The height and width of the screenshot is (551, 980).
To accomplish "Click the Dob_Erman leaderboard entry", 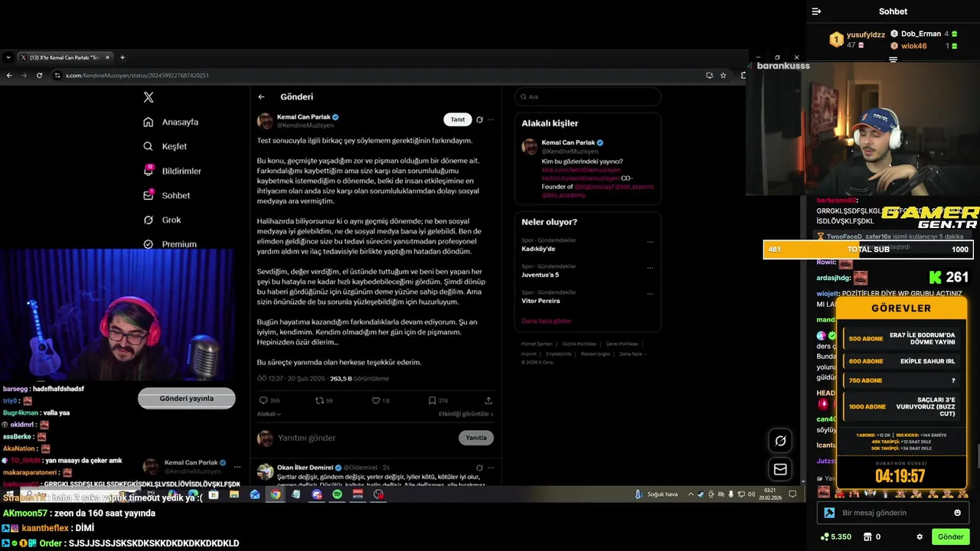I will click(x=923, y=34).
